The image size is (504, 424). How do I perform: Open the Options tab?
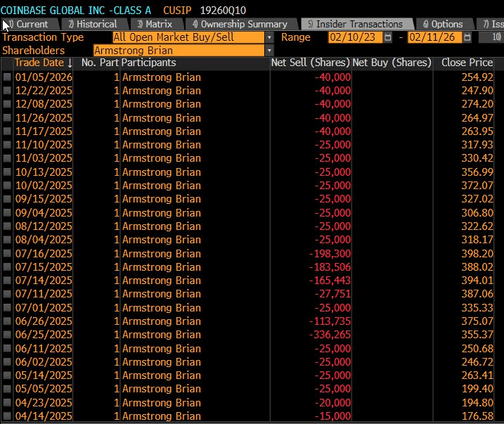pos(444,24)
